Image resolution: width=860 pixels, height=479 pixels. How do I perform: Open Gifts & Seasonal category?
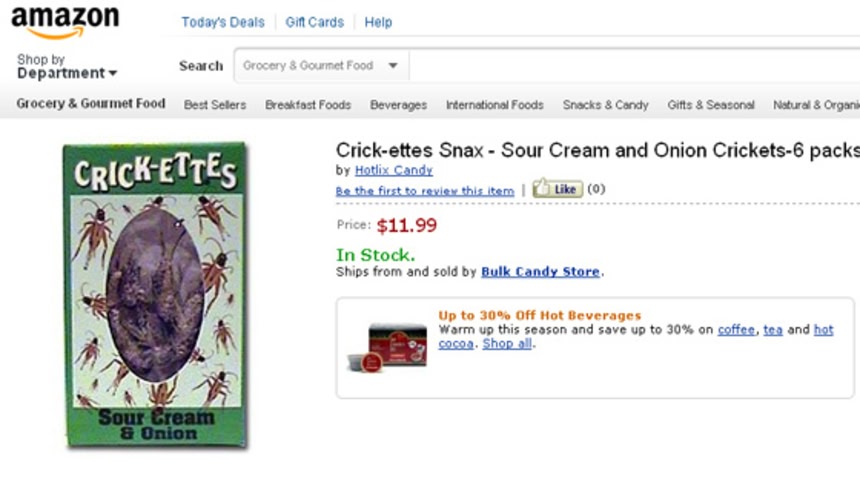tap(710, 105)
